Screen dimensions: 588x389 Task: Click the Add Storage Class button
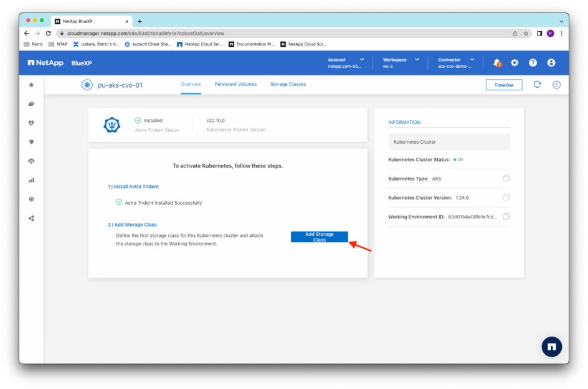tap(319, 237)
